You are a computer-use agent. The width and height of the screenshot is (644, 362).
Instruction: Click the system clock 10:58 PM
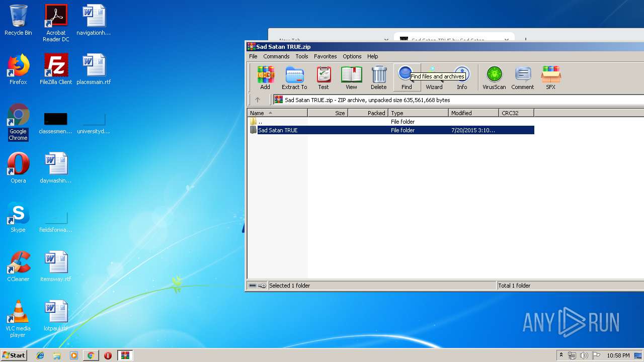[x=618, y=355]
